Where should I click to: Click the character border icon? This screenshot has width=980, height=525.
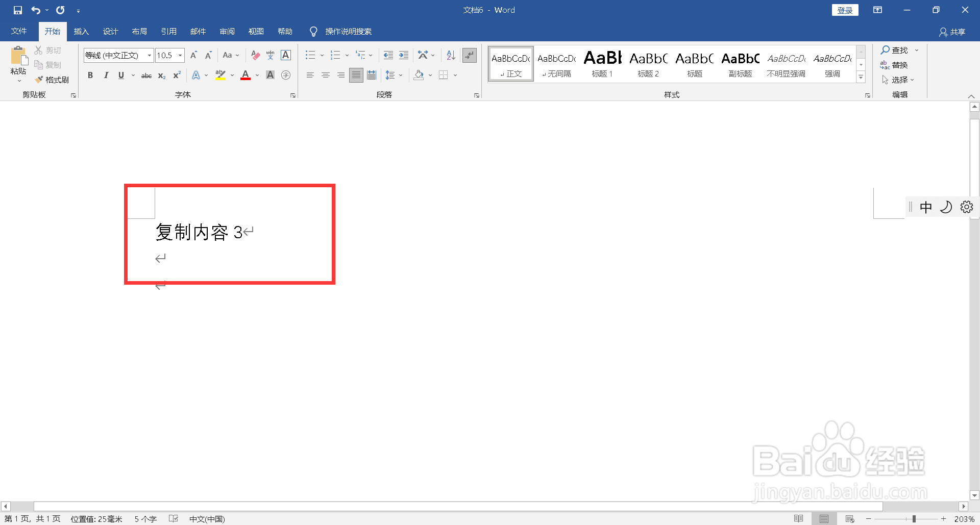point(286,55)
